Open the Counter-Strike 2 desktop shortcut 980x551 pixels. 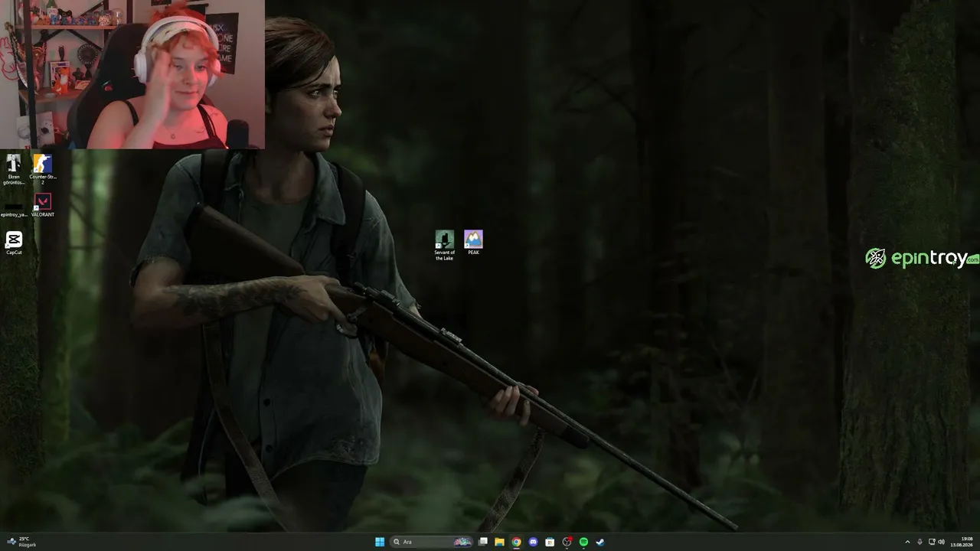coord(43,168)
